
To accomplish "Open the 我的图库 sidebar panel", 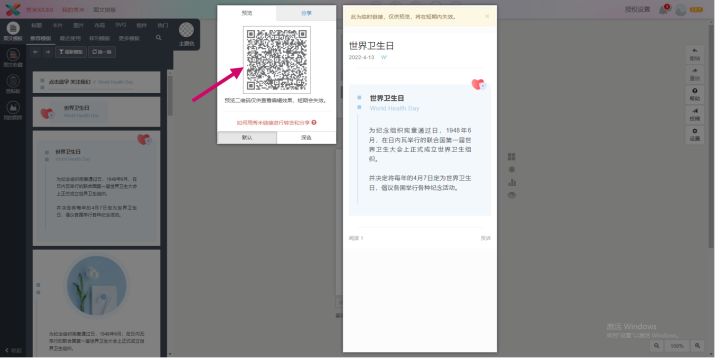I will coord(13,111).
